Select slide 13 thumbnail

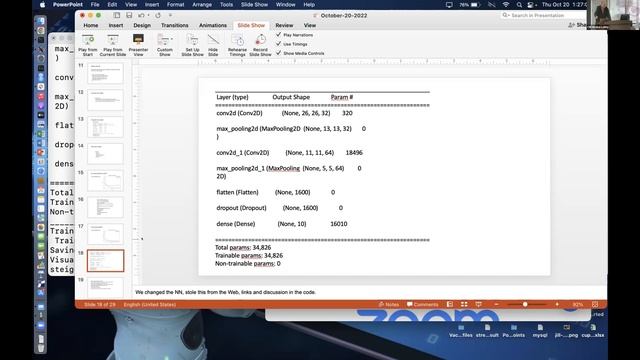click(105, 127)
